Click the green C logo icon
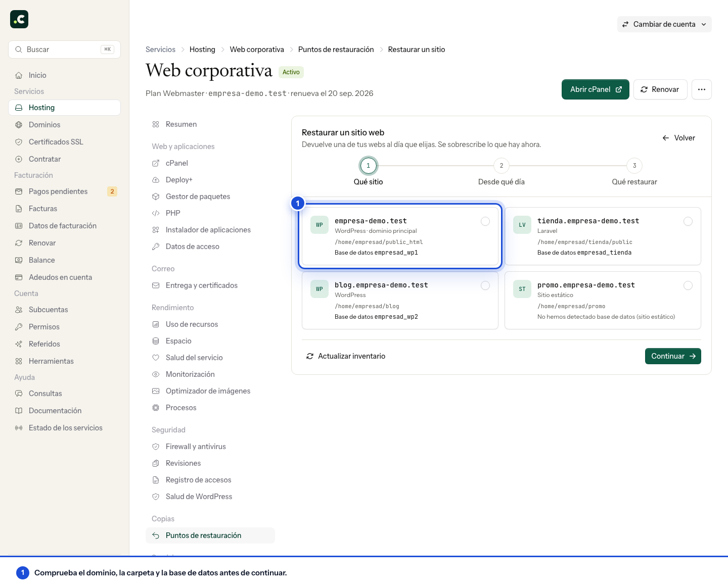 click(19, 19)
